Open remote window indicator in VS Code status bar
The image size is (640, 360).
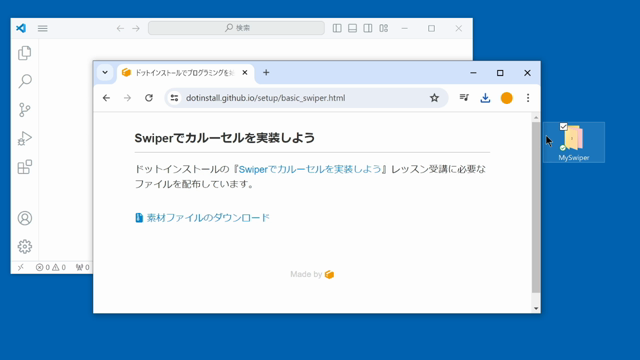pos(20,267)
